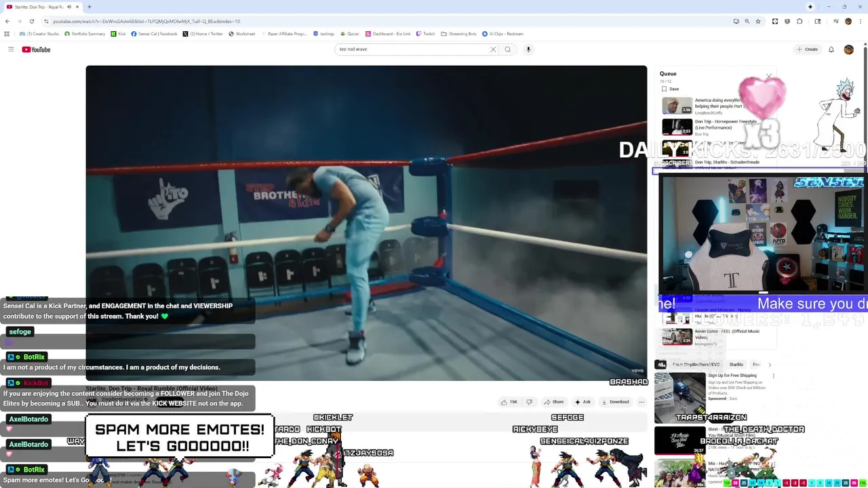The image size is (868, 488).
Task: Open Sensei Cal Facebook bookmark
Action: click(154, 34)
